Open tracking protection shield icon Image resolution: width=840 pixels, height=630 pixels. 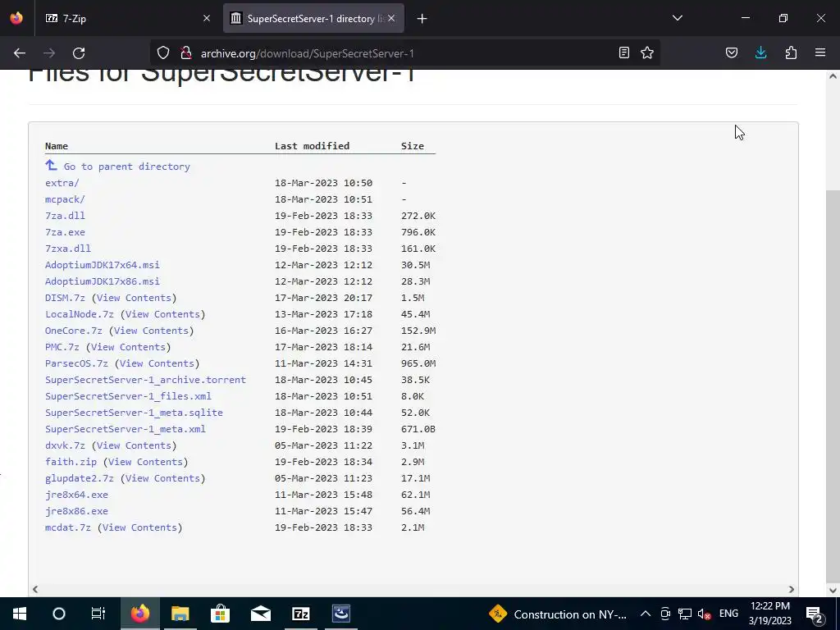click(163, 53)
